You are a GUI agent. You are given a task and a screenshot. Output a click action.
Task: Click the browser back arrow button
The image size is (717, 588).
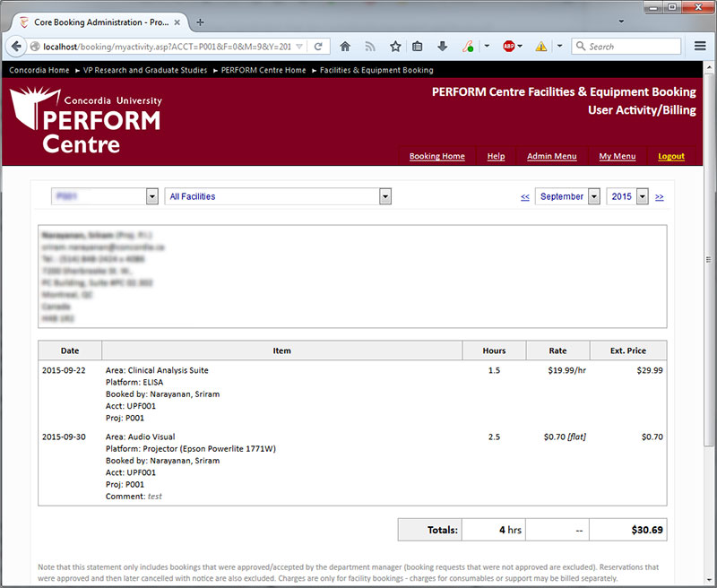[x=17, y=47]
